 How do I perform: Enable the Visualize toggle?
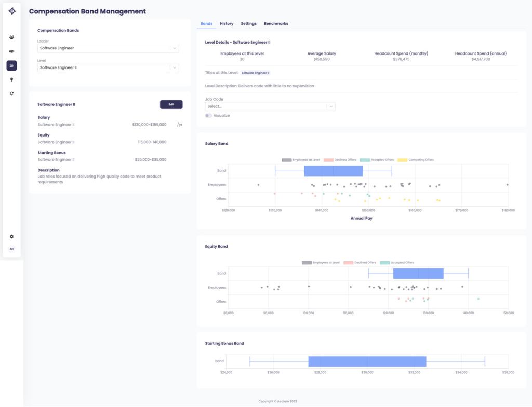(208, 115)
